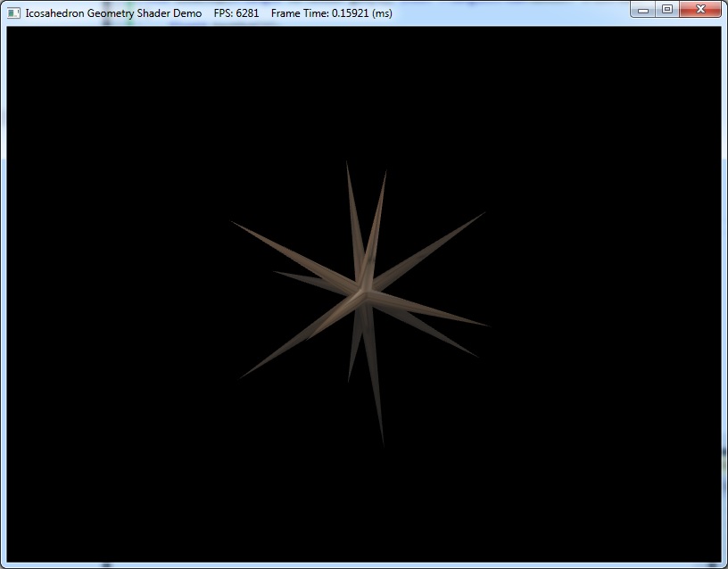Click the empty black area in the bottom-right viewport
728x569 pixels.
pyautogui.click(x=625, y=491)
